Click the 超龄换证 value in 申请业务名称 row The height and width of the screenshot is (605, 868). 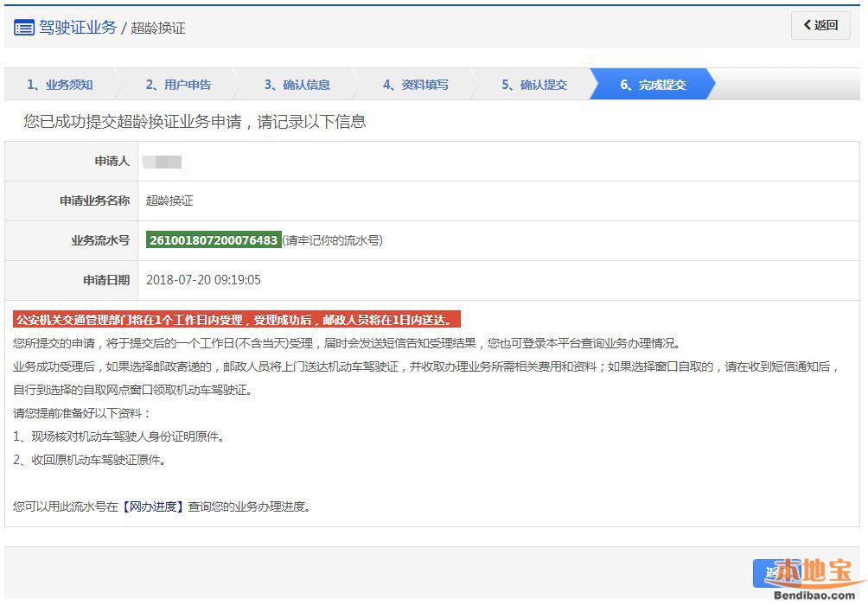point(169,201)
